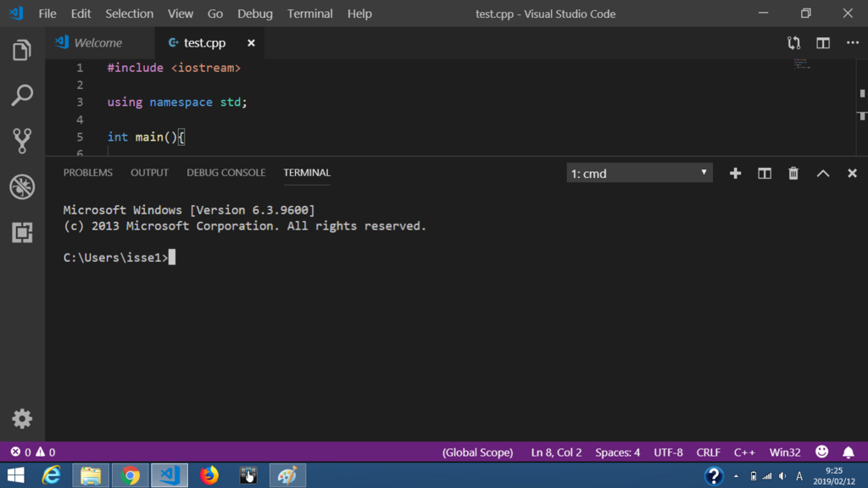Open the Debug view in activity bar

22,186
